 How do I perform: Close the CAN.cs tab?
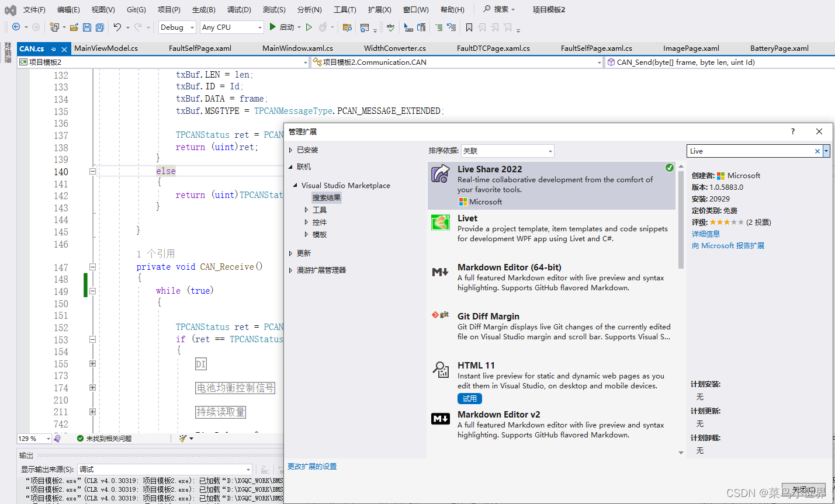point(64,49)
